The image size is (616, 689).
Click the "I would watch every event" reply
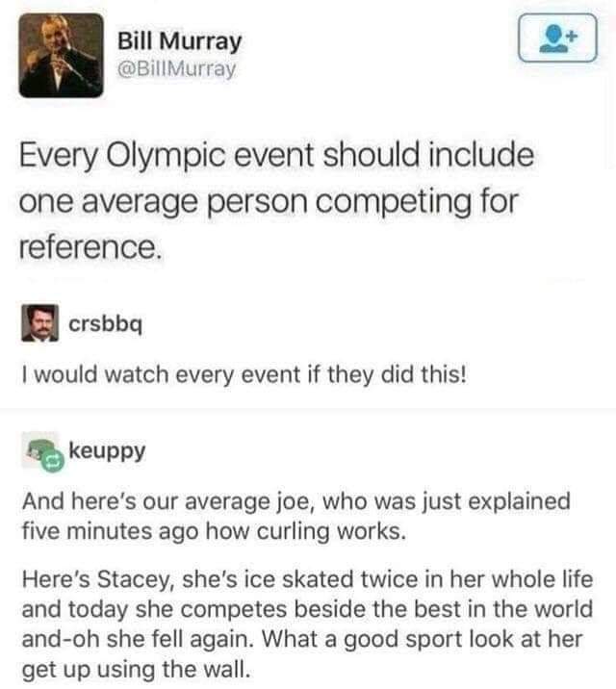pyautogui.click(x=244, y=373)
